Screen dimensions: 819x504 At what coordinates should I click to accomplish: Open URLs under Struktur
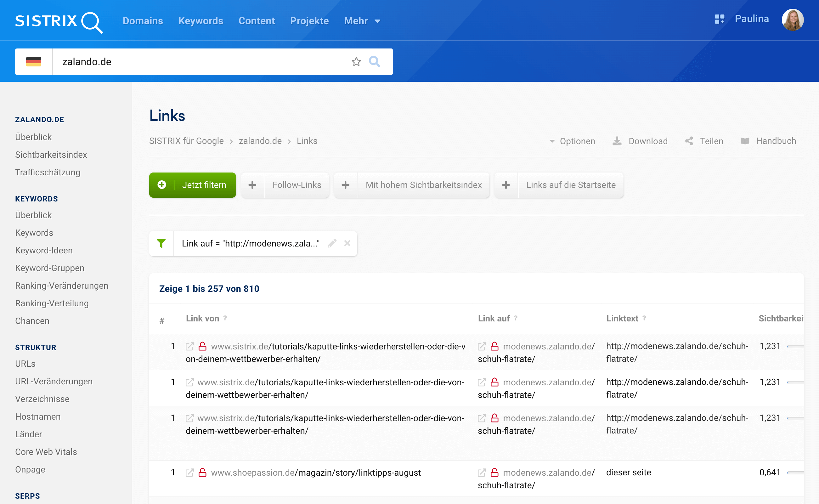click(x=25, y=364)
